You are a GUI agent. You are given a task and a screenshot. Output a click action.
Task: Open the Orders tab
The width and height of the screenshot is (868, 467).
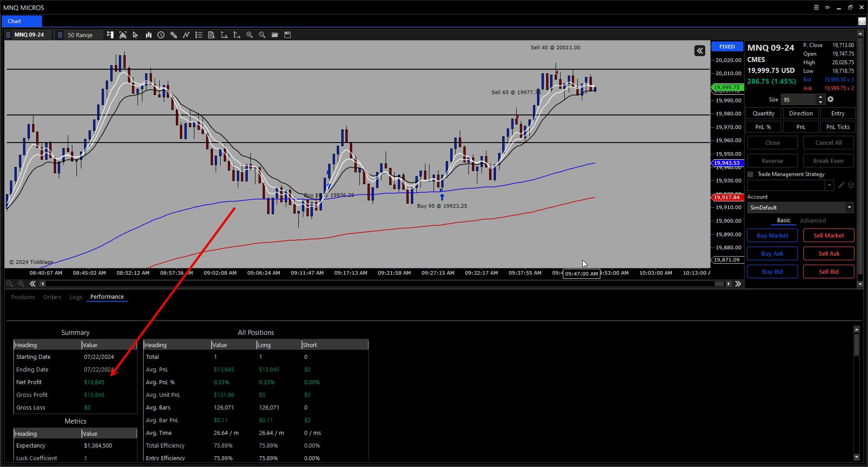(52, 297)
